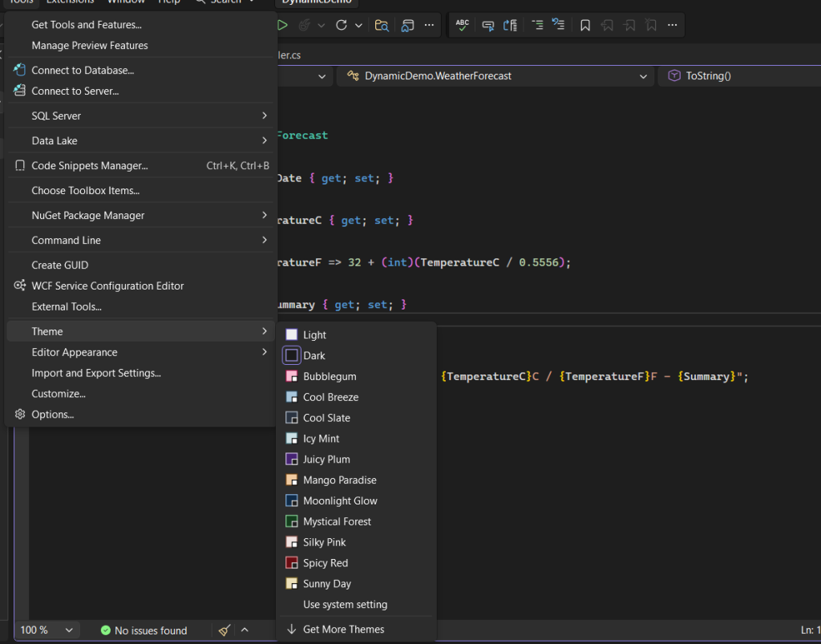Image resolution: width=821 pixels, height=644 pixels.
Task: Apply the Juicy Plum theme
Action: (356, 460)
